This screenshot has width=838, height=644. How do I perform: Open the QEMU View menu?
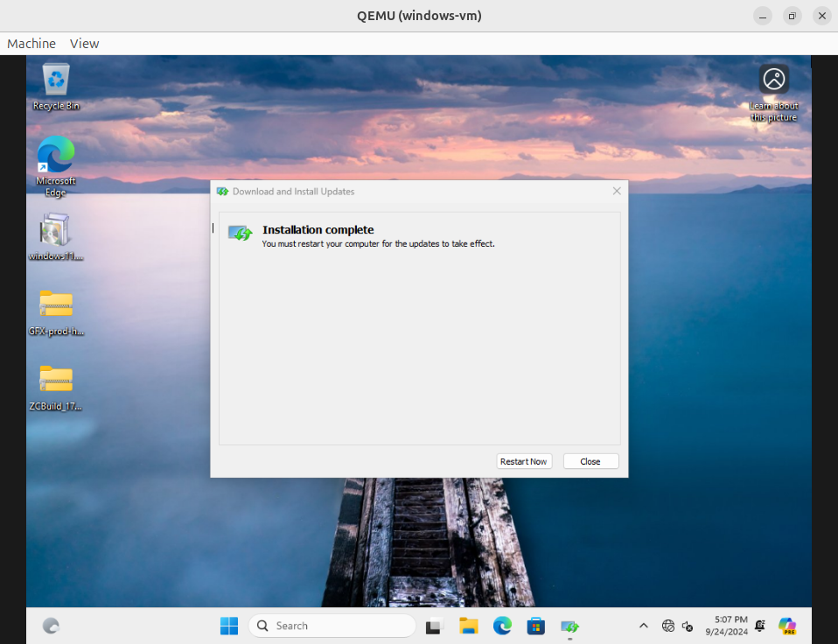[x=84, y=44]
